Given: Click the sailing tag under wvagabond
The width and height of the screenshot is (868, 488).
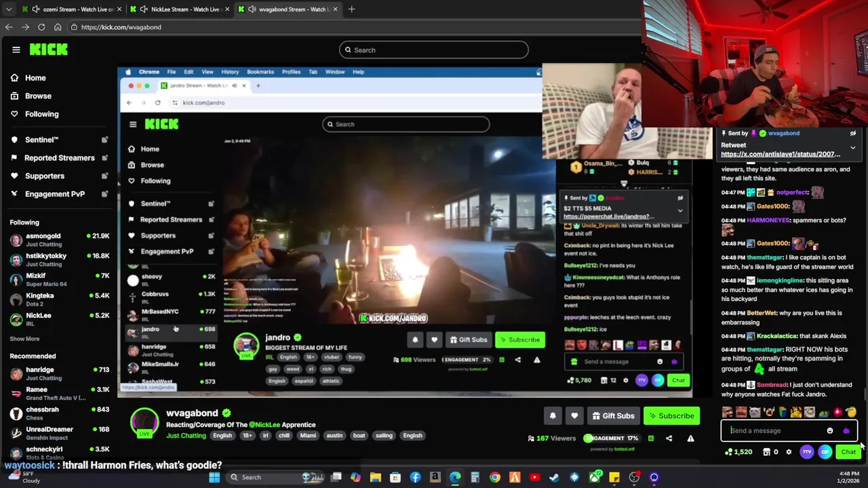Looking at the screenshot, I should coord(384,436).
